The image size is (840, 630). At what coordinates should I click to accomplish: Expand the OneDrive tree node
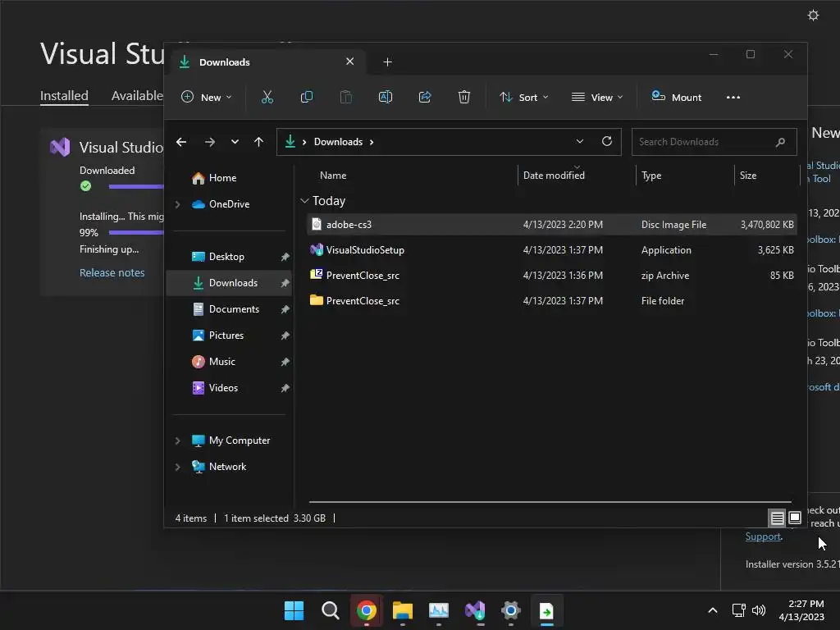click(177, 204)
